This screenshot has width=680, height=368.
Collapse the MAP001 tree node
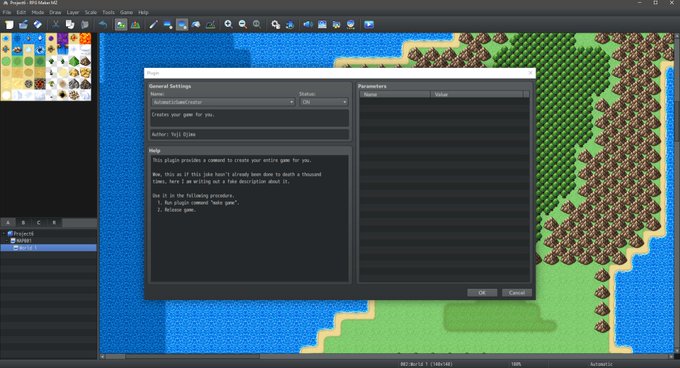click(x=7, y=241)
